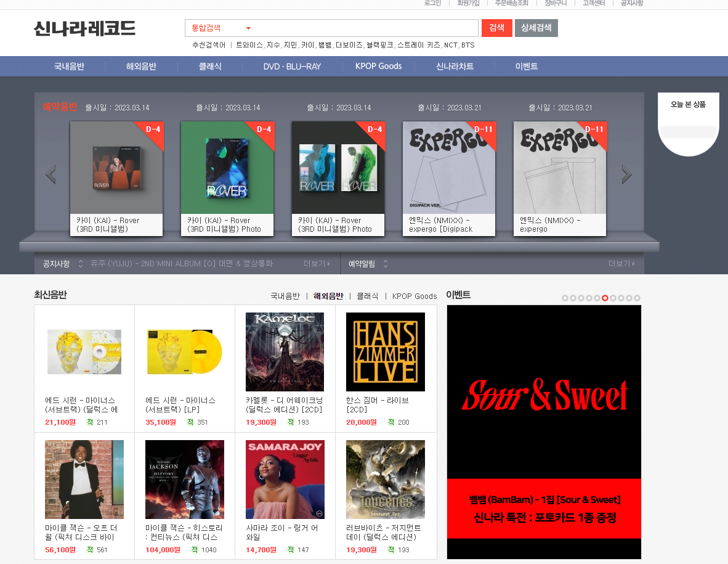Open 카이 Rover album with two covers

click(338, 168)
